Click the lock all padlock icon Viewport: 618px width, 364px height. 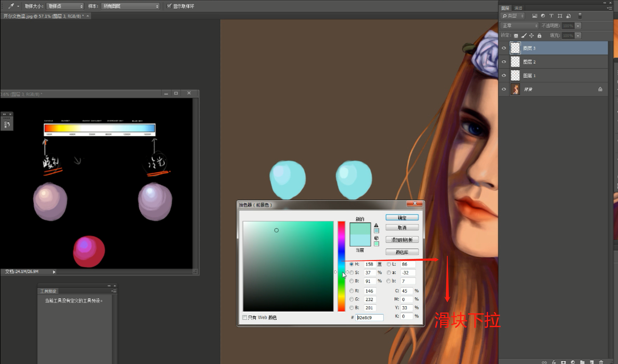539,36
